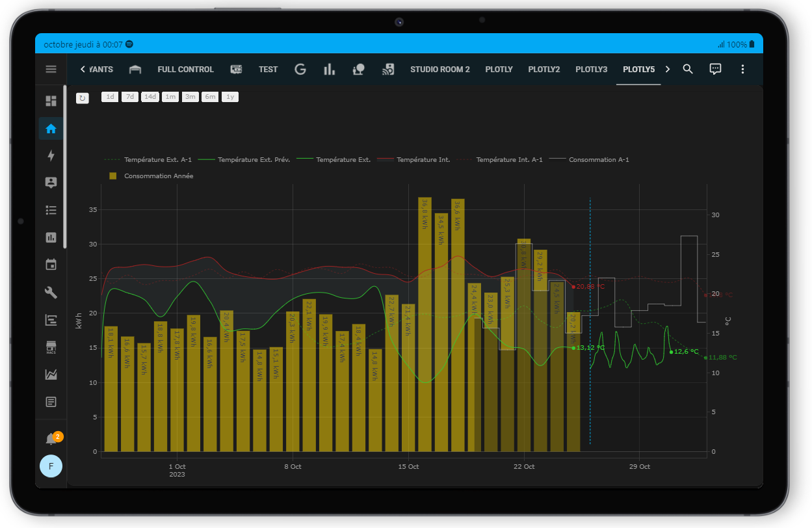
Task: Click the chart refresh button
Action: [x=83, y=98]
